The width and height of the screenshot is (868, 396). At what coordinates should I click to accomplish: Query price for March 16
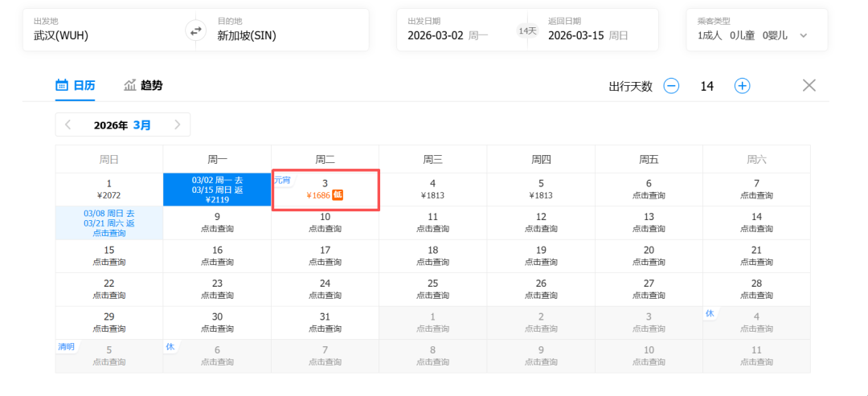click(x=217, y=256)
